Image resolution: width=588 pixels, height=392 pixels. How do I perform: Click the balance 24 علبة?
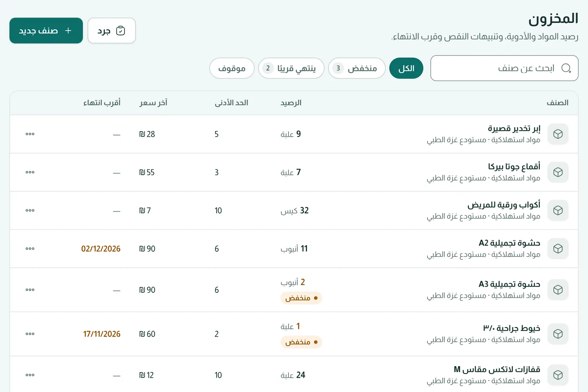tap(293, 375)
